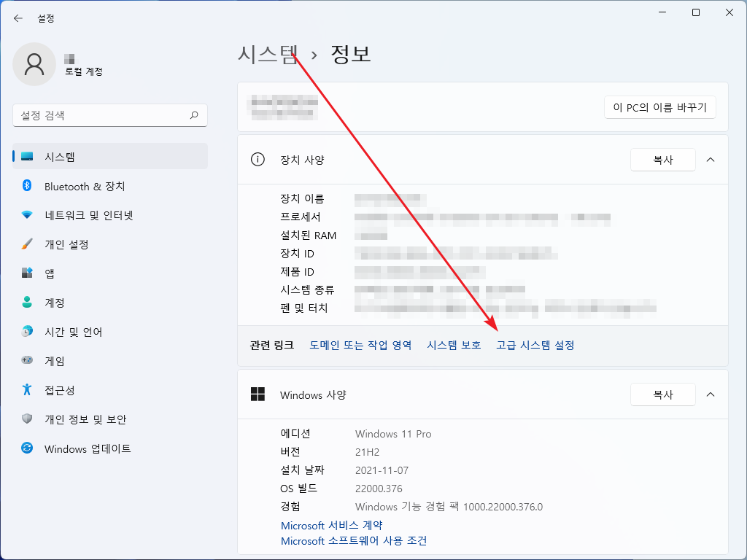Open 접근성 settings

pyautogui.click(x=110, y=389)
